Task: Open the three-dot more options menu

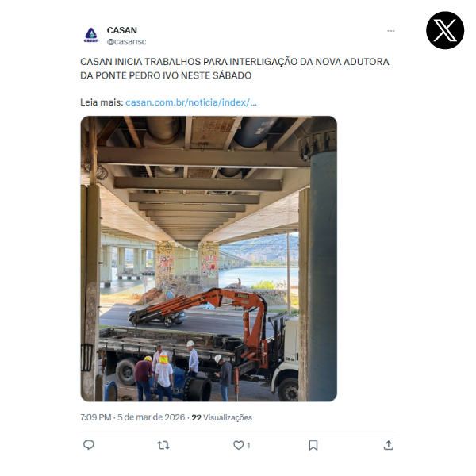Action: (390, 31)
